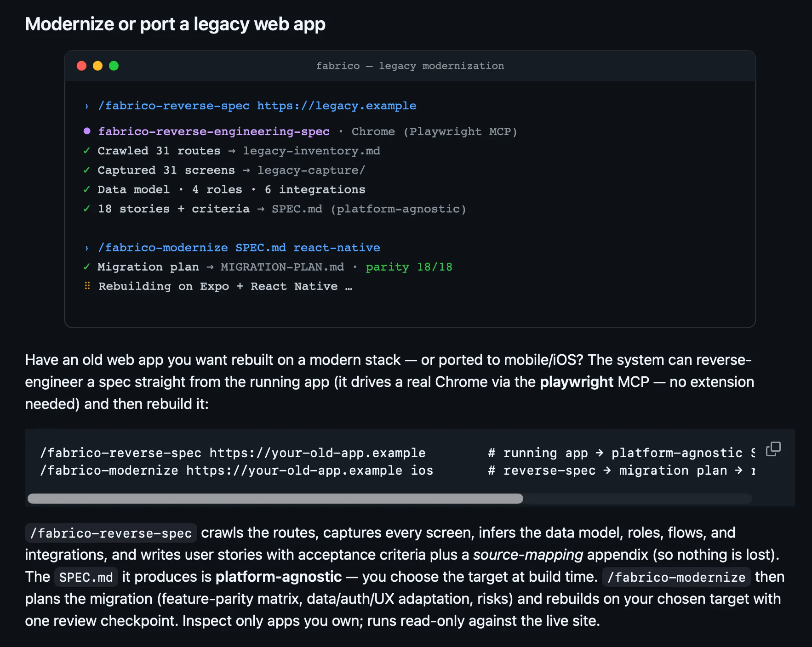This screenshot has width=812, height=647.
Task: Click the prompt chevron before /fabrico-reverse-spec
Action: tap(86, 106)
